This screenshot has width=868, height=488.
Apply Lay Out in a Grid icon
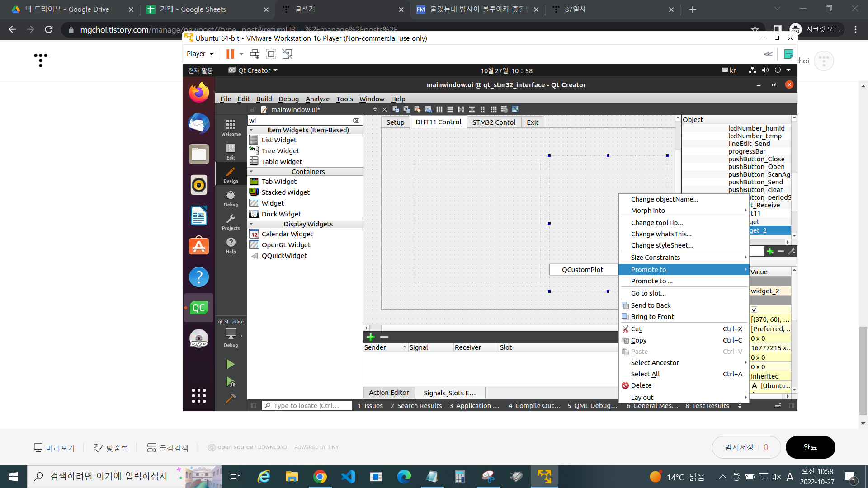(493, 109)
